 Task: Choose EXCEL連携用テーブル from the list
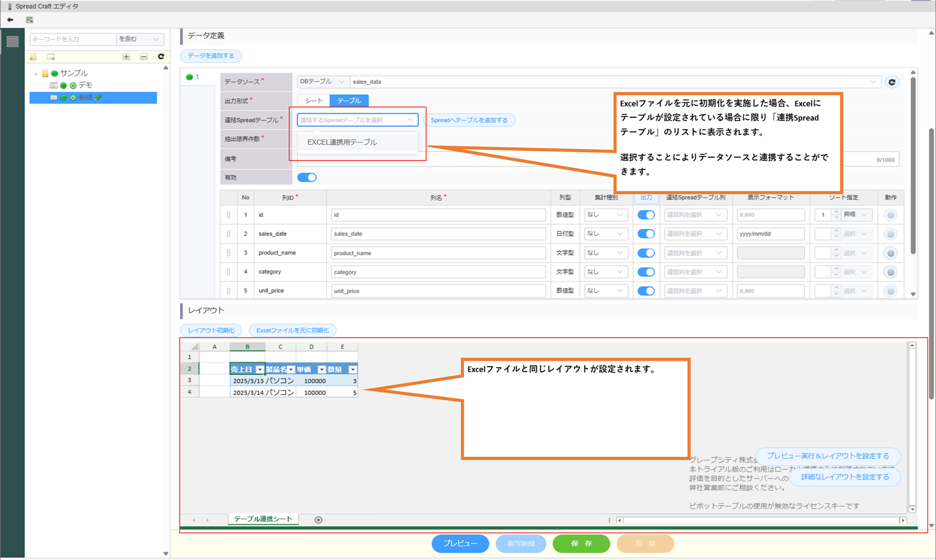pyautogui.click(x=342, y=142)
